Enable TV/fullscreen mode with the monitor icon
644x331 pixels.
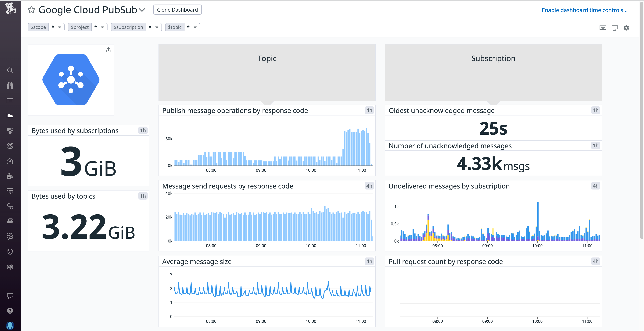615,28
